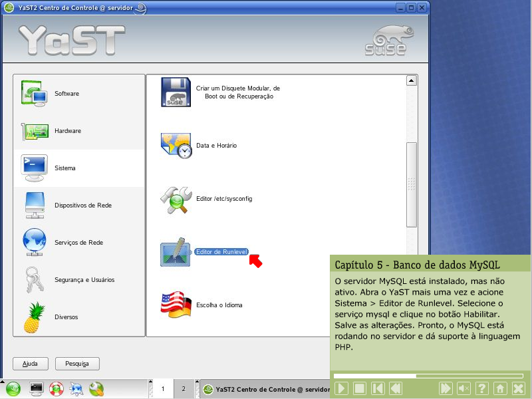Toggle mute on the tutorial player

(x=464, y=388)
